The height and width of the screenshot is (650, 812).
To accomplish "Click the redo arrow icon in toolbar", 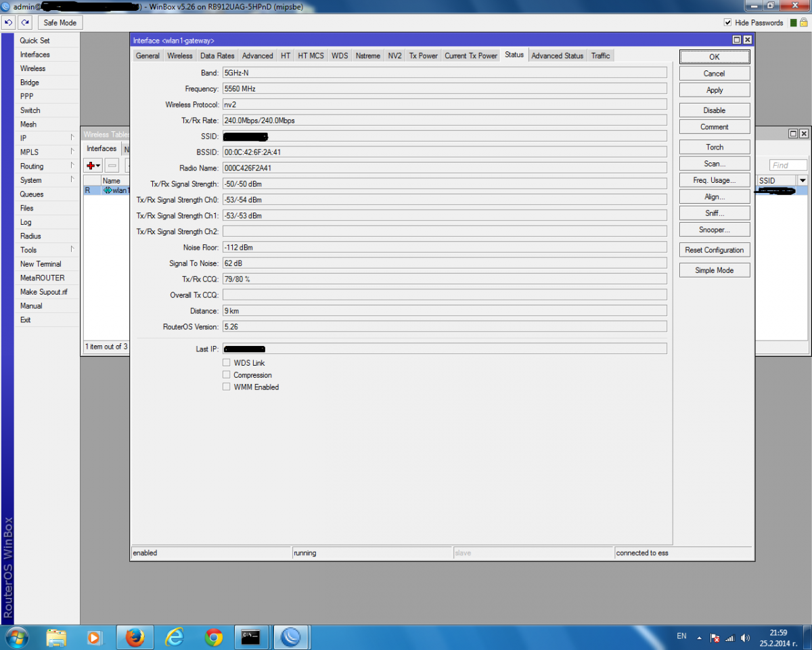I will (25, 23).
